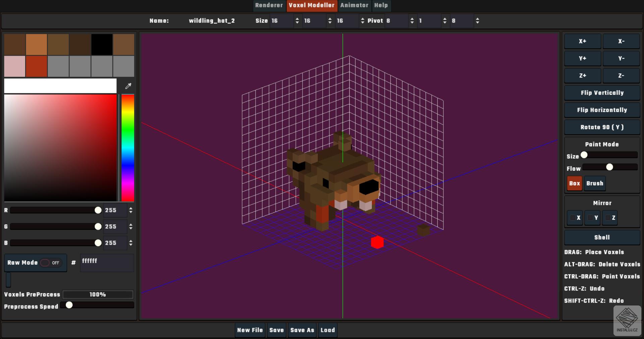Flip the model vertically

click(602, 93)
